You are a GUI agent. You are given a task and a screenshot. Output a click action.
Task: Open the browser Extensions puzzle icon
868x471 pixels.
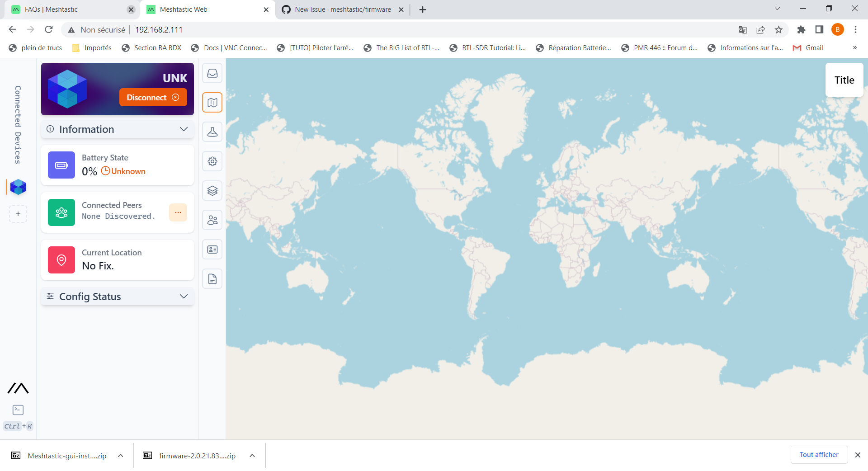pyautogui.click(x=801, y=30)
